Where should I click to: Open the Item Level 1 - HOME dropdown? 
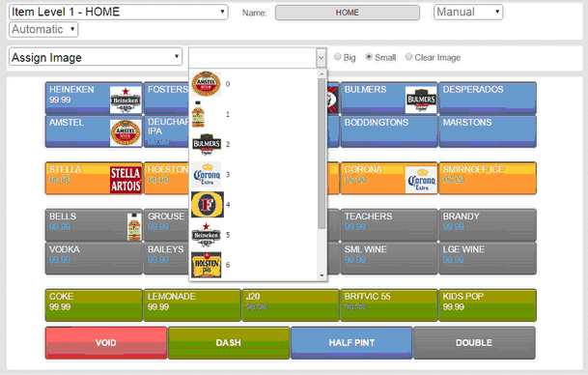[x=118, y=12]
